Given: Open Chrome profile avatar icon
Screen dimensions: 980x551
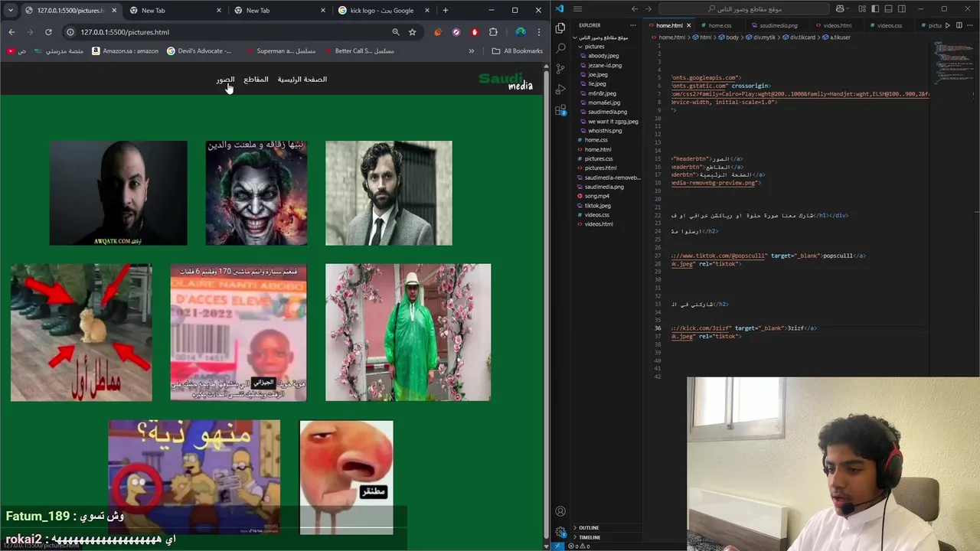Looking at the screenshot, I should pos(521,32).
